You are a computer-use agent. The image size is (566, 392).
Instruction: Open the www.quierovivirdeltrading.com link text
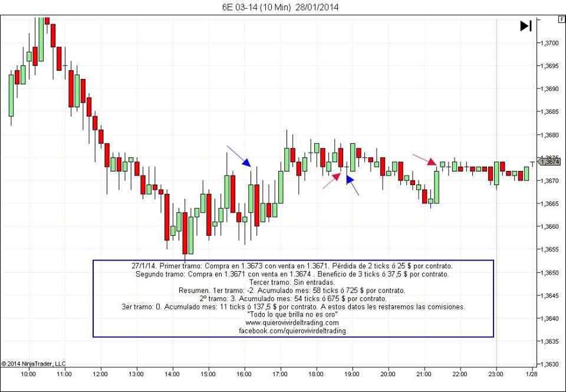pyautogui.click(x=292, y=322)
